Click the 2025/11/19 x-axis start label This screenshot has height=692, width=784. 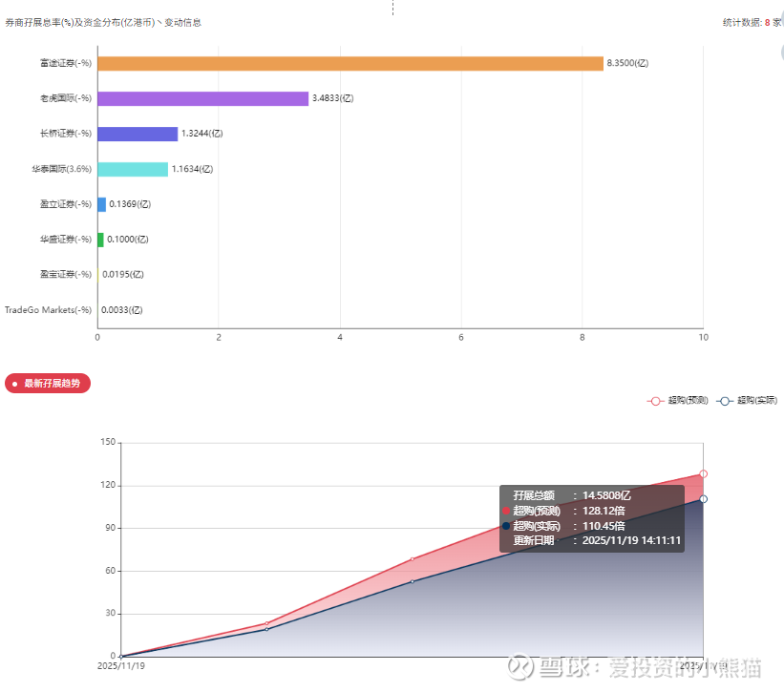click(121, 666)
